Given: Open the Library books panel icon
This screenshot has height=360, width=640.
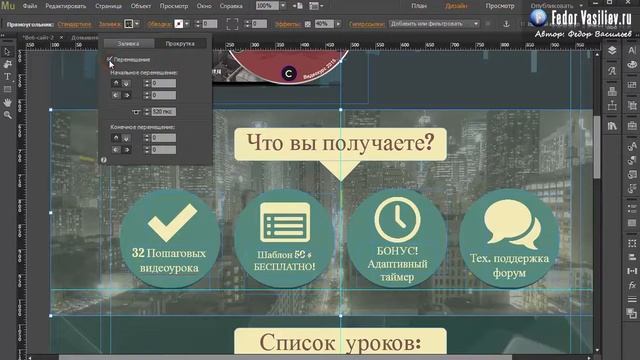Looking at the screenshot, I should pos(612,126).
